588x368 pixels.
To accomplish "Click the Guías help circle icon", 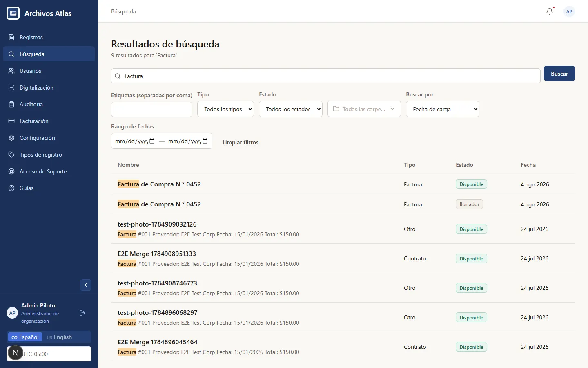I will (x=11, y=188).
